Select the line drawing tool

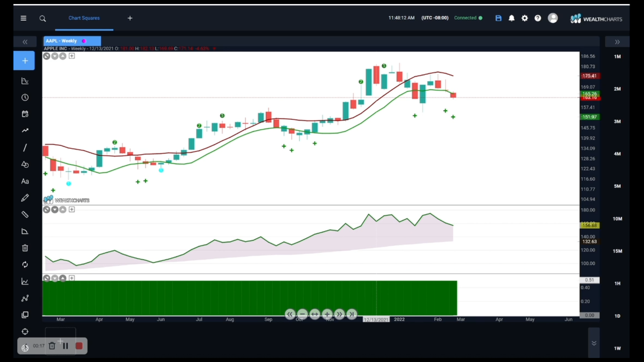25,147
